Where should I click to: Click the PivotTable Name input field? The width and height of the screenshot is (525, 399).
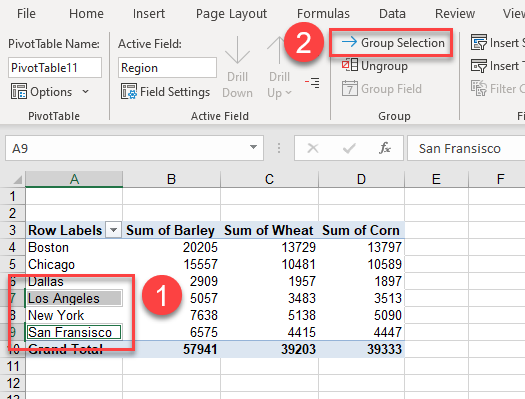coord(55,68)
